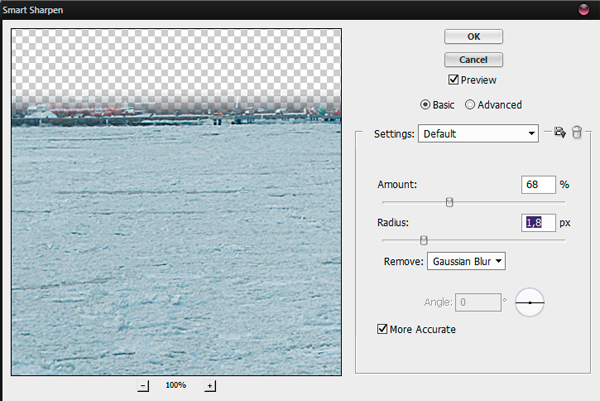Screen dimensions: 600x401
Task: Select the Advanced radio option
Action: point(470,104)
